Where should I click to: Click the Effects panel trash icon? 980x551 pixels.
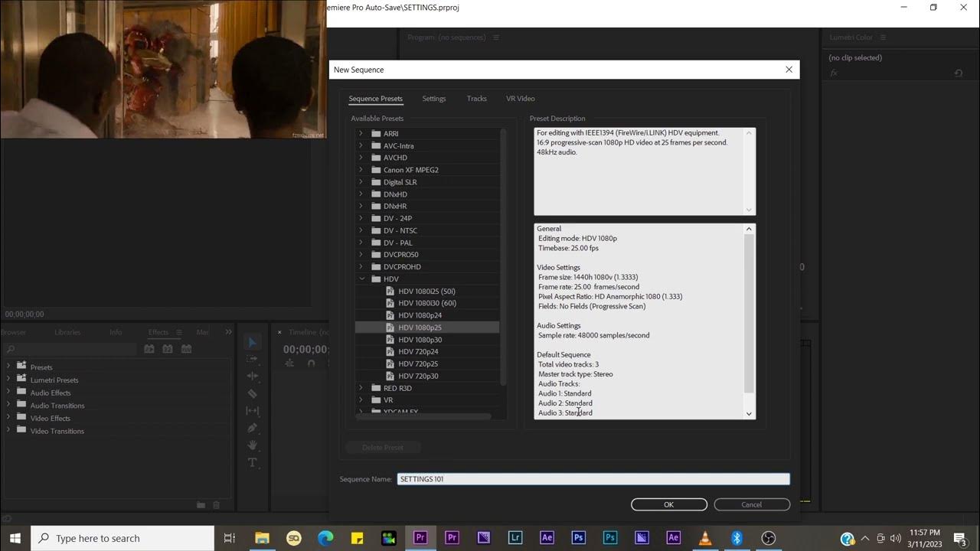pyautogui.click(x=216, y=505)
